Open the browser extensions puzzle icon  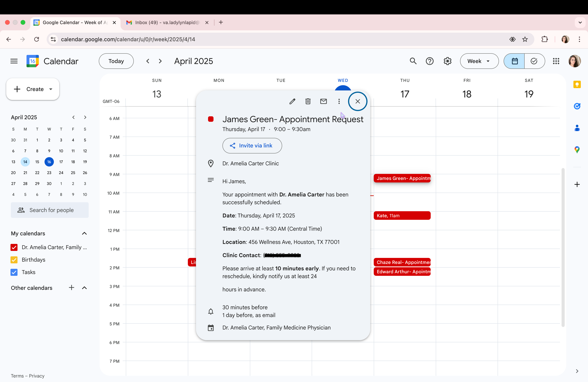[x=544, y=39]
